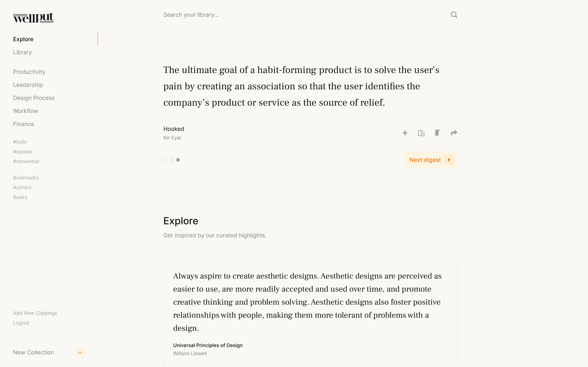Click Add New Clippings link

(x=35, y=313)
